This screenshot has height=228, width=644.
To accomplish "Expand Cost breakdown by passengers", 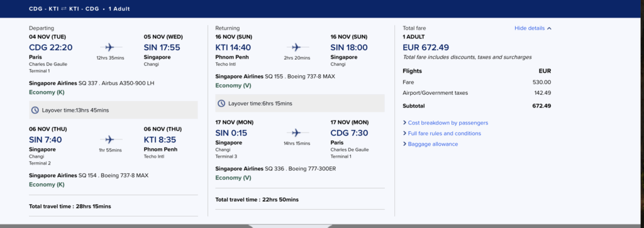I will click(446, 122).
